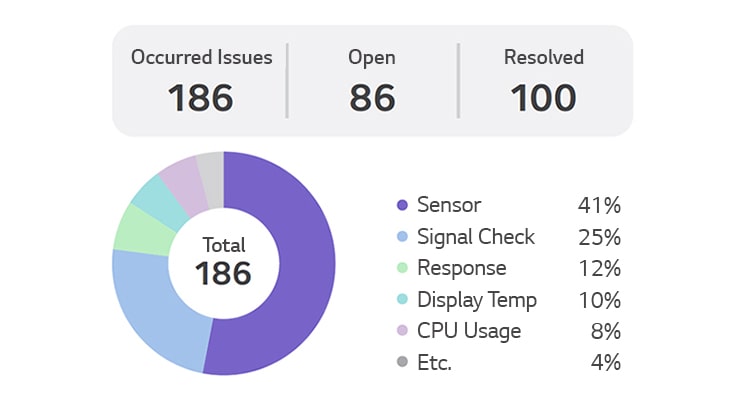
Task: Click the Display Temp legend dot
Action: (x=402, y=300)
